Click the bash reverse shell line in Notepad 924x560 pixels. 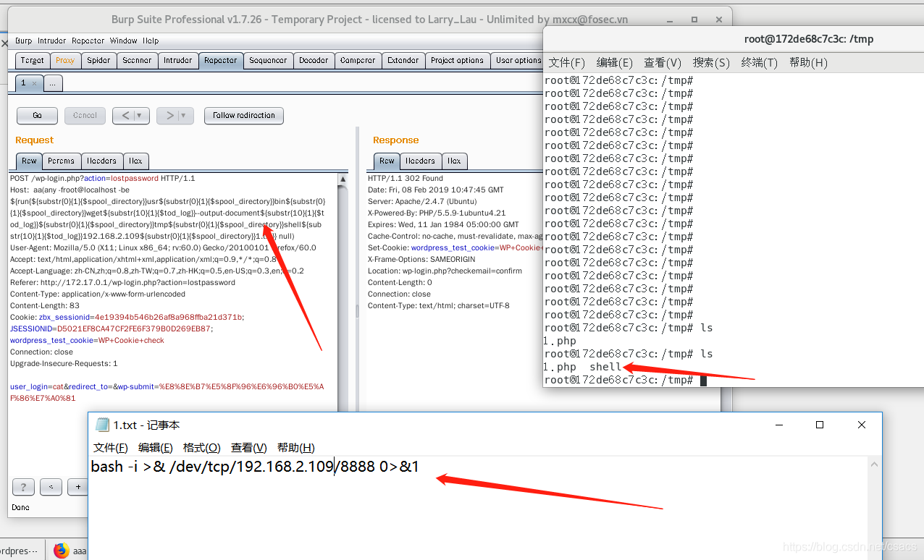(x=255, y=467)
